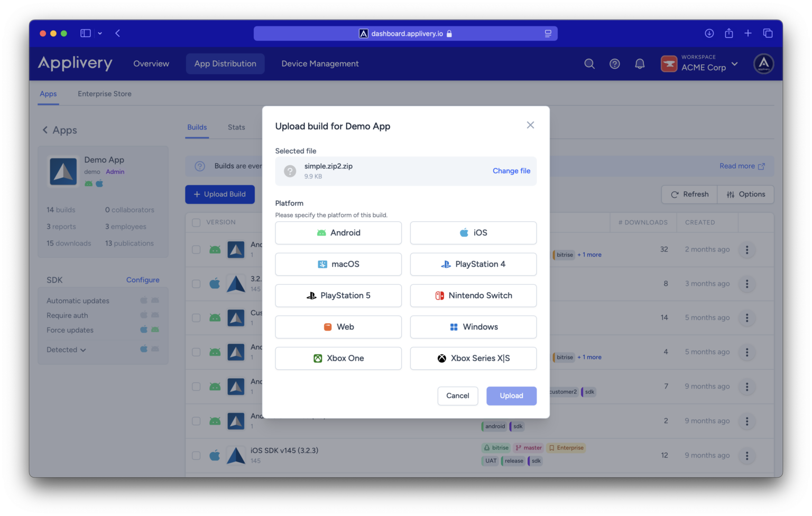The height and width of the screenshot is (516, 812).
Task: Open the help question mark icon
Action: tap(614, 64)
